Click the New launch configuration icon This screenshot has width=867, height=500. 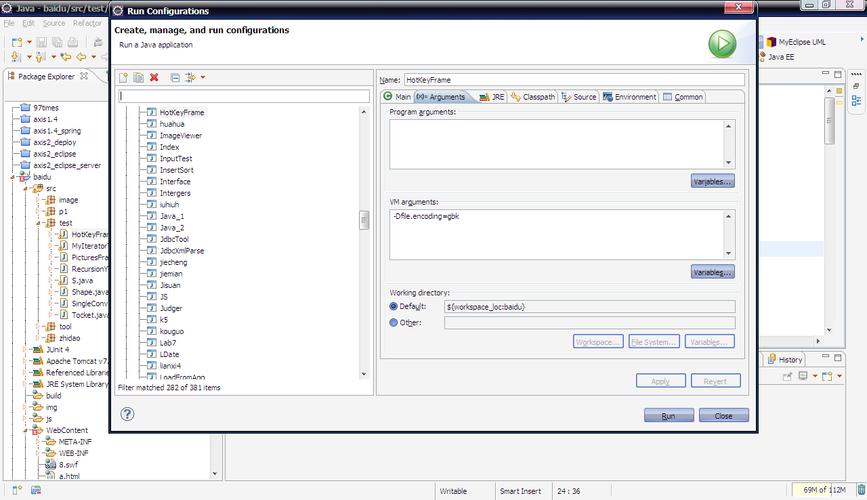tap(123, 77)
